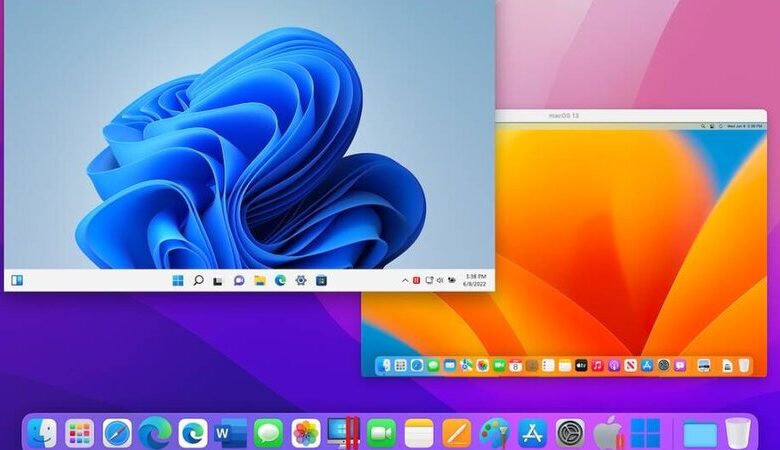Open App Store in the main macOS dock
This screenshot has width=780, height=450.
[x=532, y=434]
